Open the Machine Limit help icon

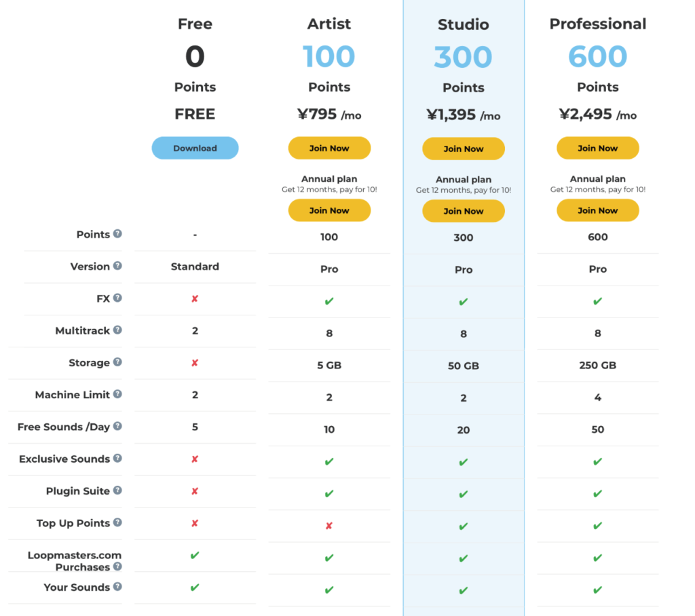coord(117,394)
